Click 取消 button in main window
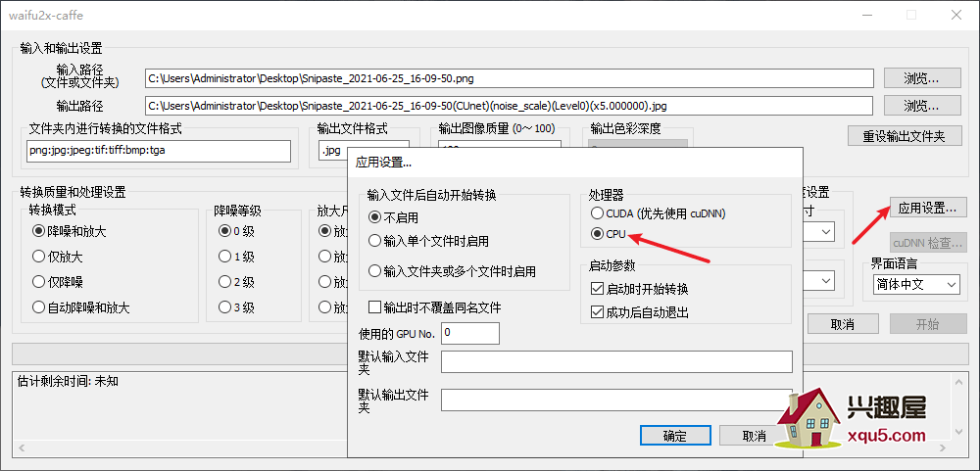 click(x=843, y=324)
